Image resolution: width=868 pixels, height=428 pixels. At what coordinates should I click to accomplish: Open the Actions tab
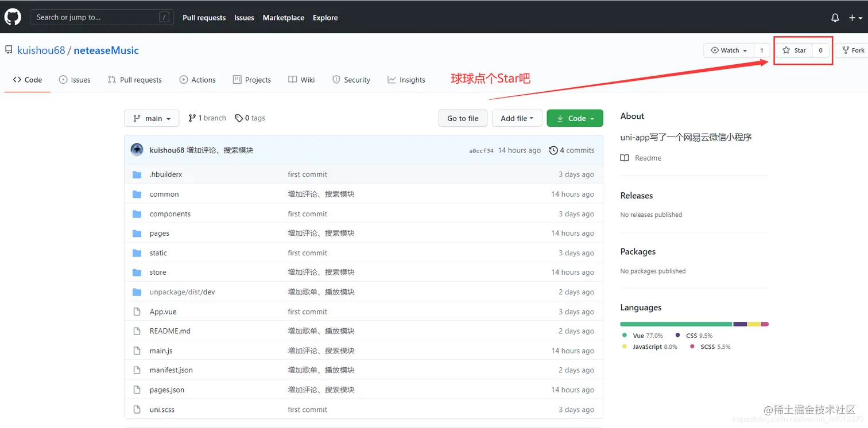(197, 80)
